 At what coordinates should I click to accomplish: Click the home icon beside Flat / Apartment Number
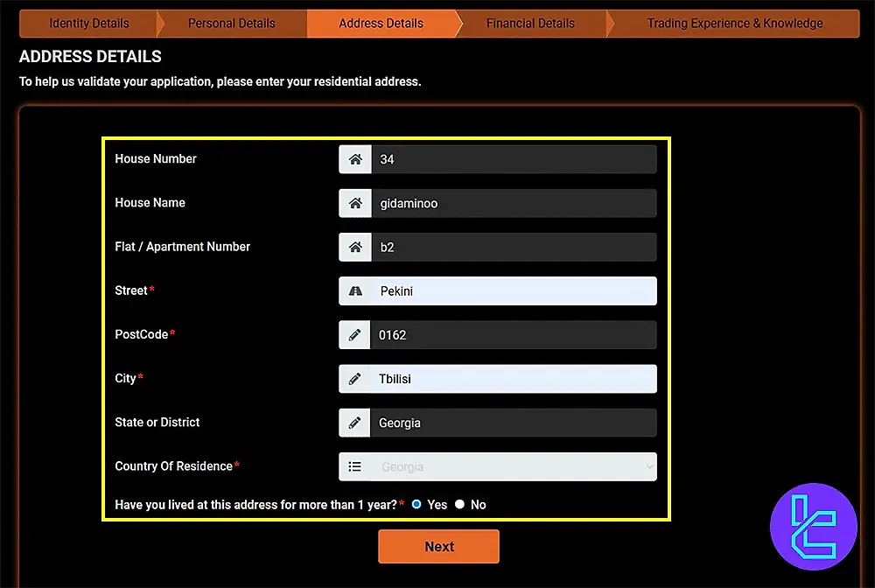(x=355, y=247)
